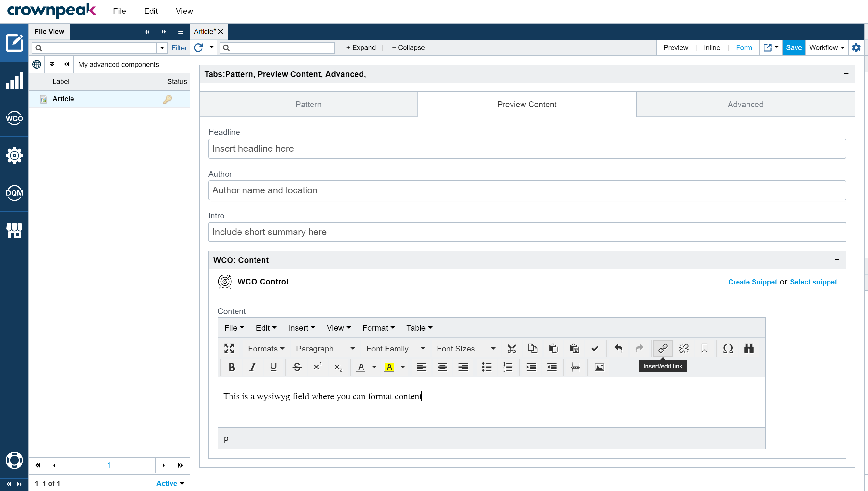Click the Author input field
The image size is (868, 491).
[527, 190]
